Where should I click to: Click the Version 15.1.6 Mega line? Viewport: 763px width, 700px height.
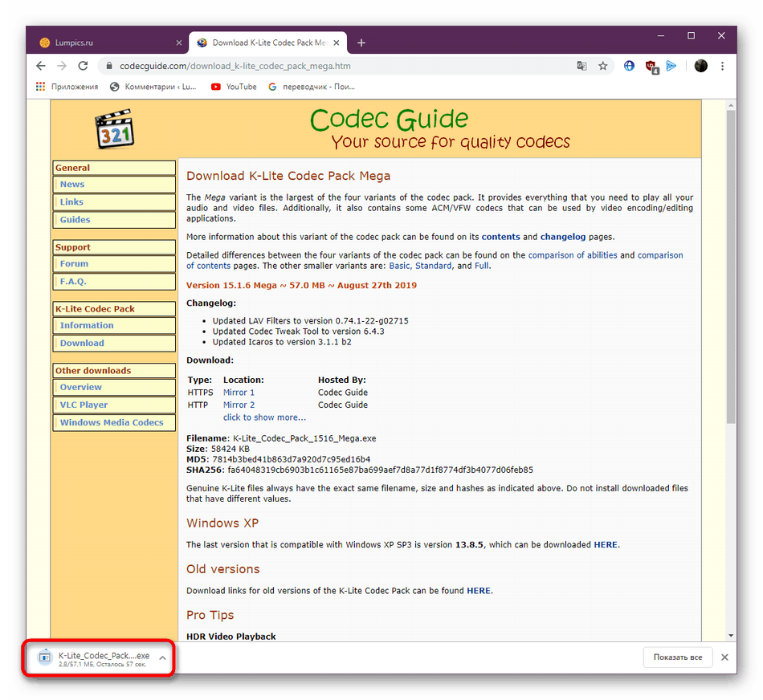[x=301, y=286]
